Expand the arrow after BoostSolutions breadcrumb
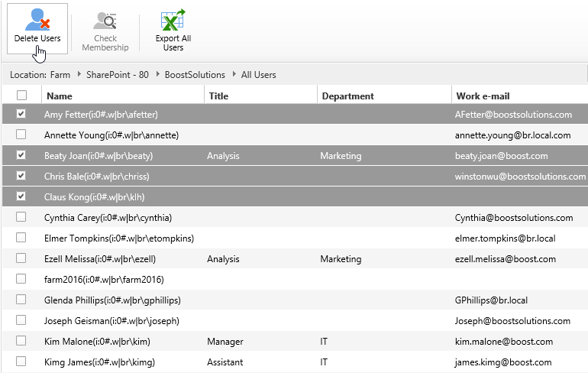 [x=234, y=75]
